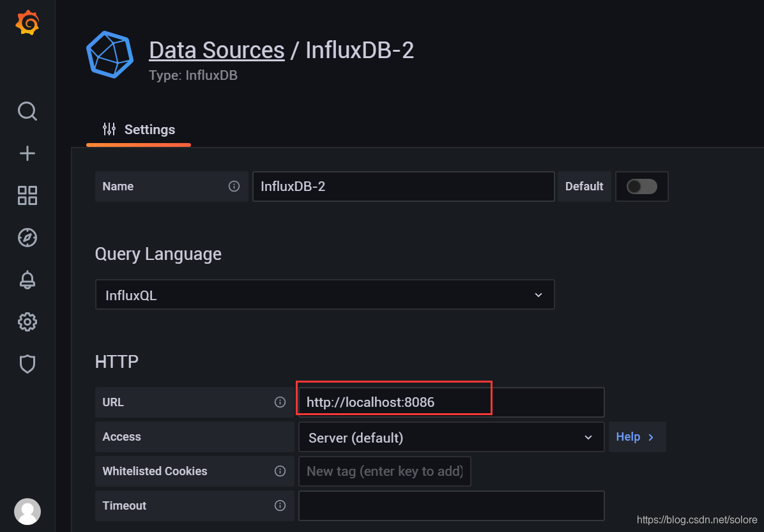Image resolution: width=764 pixels, height=532 pixels.
Task: Show info tooltip for Whitelisted Cookies
Action: click(x=280, y=471)
